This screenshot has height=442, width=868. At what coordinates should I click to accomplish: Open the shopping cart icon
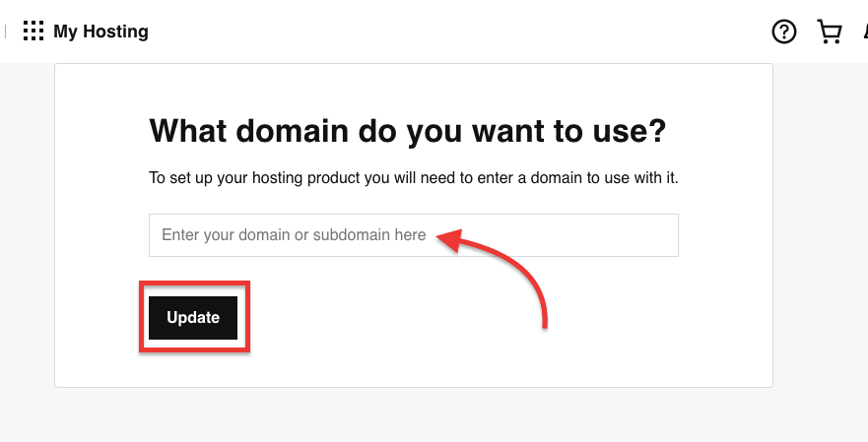tap(830, 32)
